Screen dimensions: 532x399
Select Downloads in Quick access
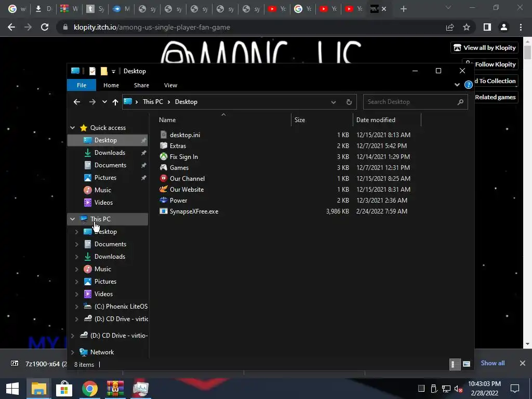click(108, 153)
